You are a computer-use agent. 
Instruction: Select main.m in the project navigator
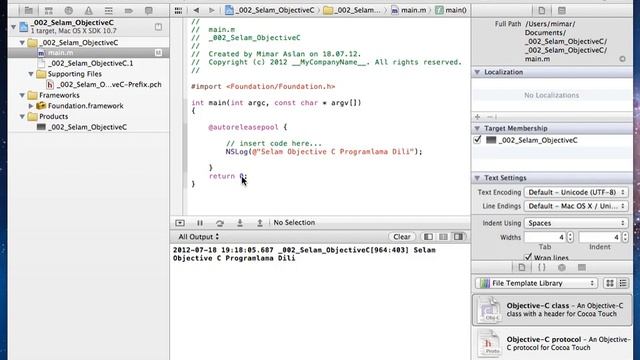pos(89,53)
